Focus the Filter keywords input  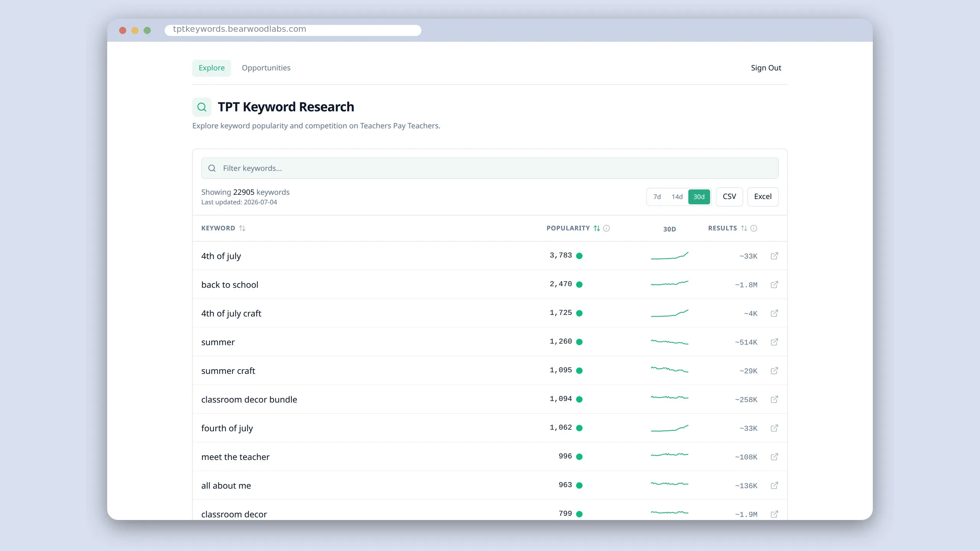[490, 168]
